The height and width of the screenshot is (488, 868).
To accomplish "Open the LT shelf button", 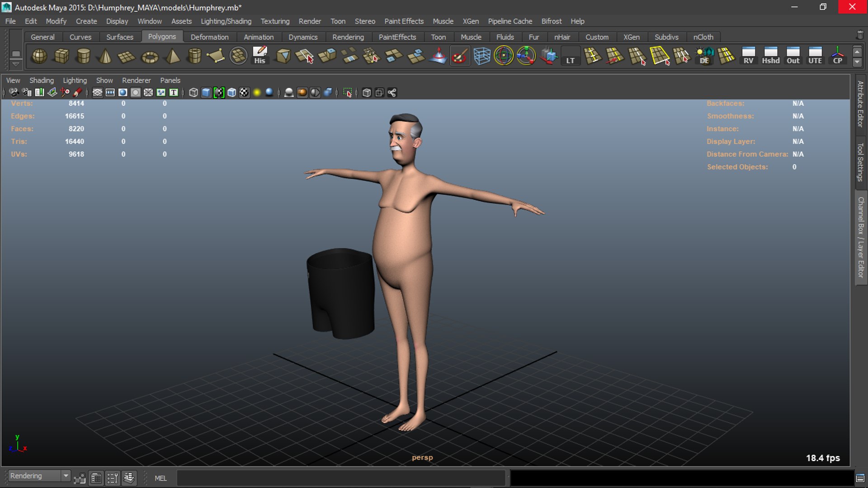I will pyautogui.click(x=571, y=56).
